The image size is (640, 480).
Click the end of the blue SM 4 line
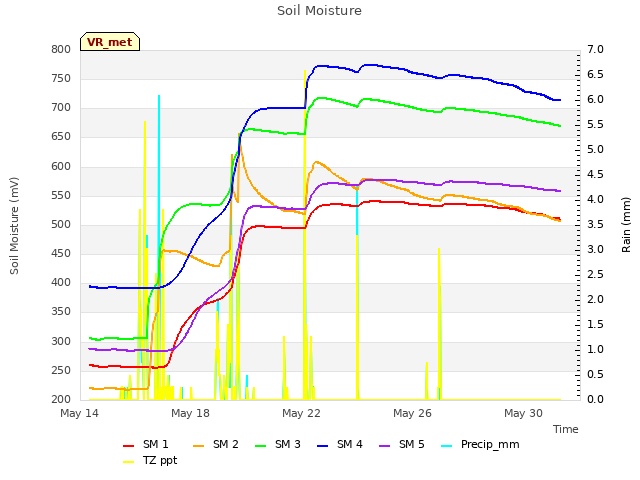pyautogui.click(x=560, y=100)
